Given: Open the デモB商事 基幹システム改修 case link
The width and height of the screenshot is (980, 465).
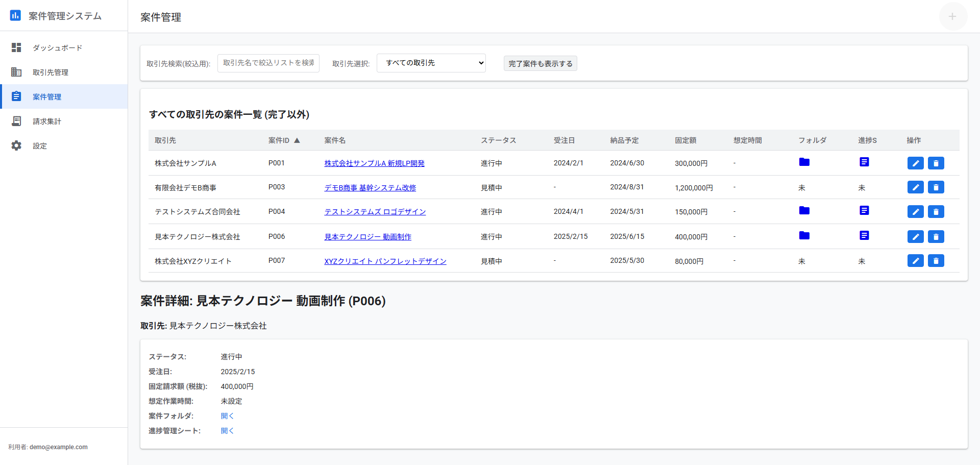Looking at the screenshot, I should [x=370, y=187].
